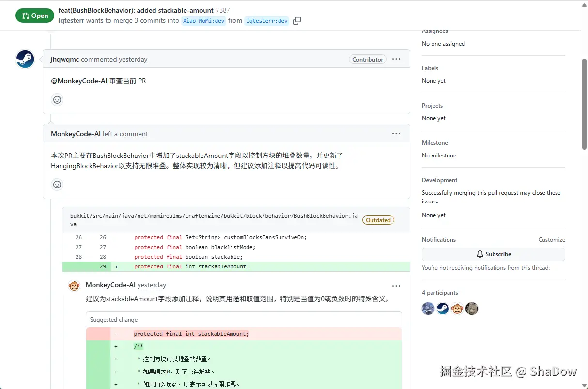Select Notifications section heading
The height and width of the screenshot is (389, 588).
click(x=439, y=240)
